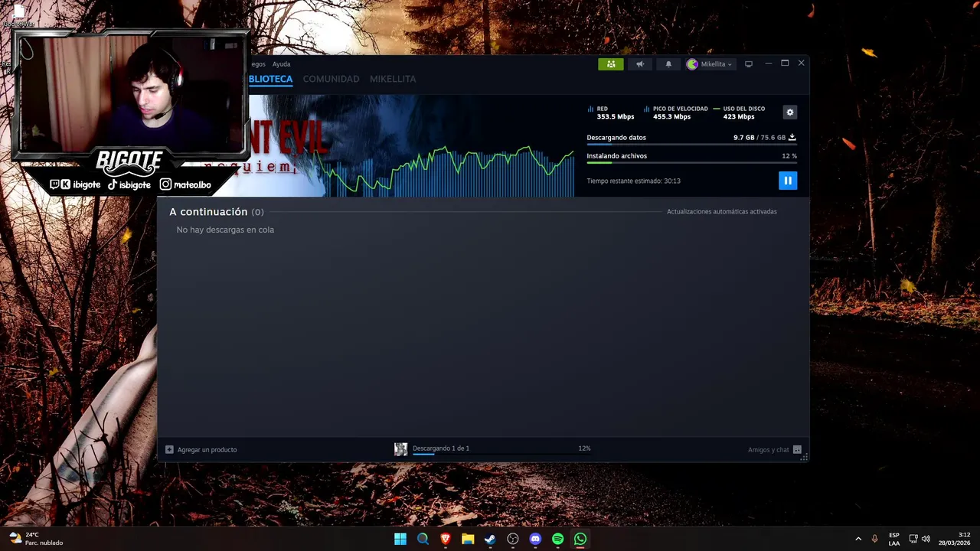
Task: Click game thumbnail in bottom download status
Action: [x=400, y=449]
